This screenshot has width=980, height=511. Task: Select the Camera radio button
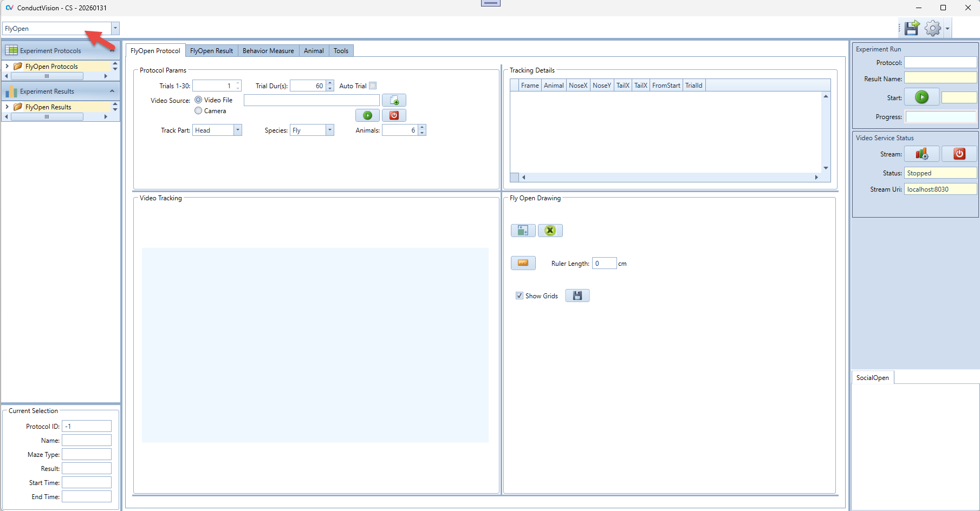click(198, 111)
